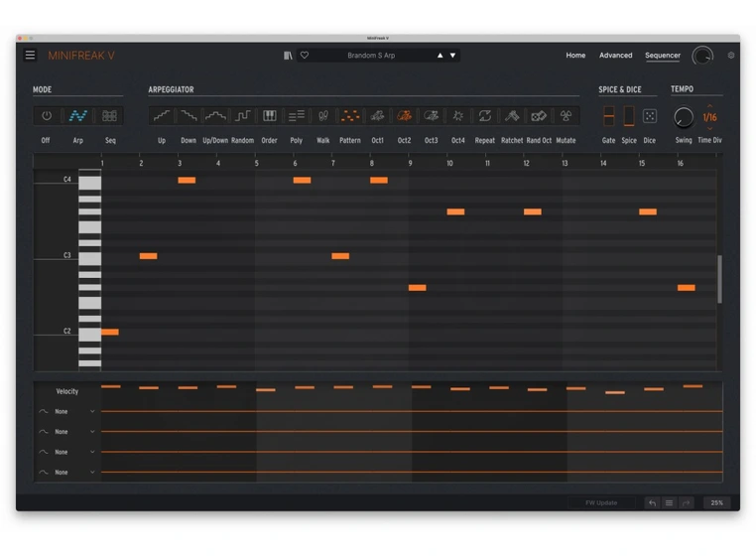Click the FW Update button
The image size is (756, 558).
(601, 503)
